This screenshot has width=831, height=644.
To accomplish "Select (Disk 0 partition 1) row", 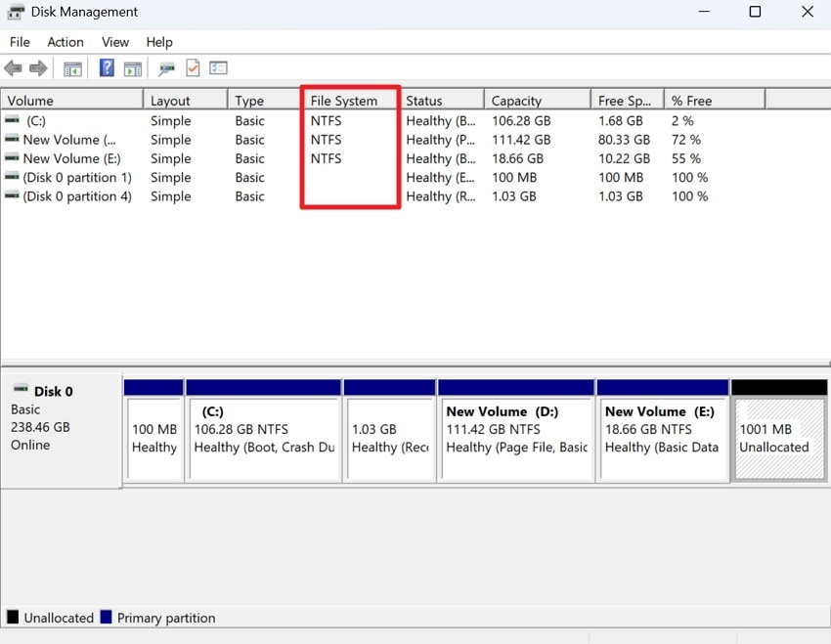I will coord(382,178).
